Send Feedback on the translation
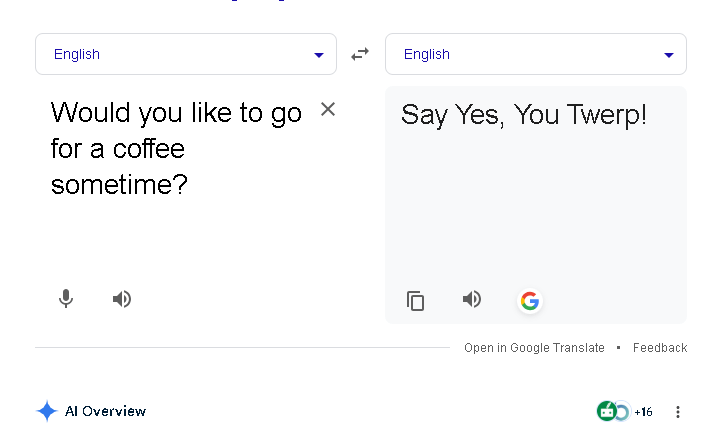This screenshot has height=433, width=721. (660, 348)
